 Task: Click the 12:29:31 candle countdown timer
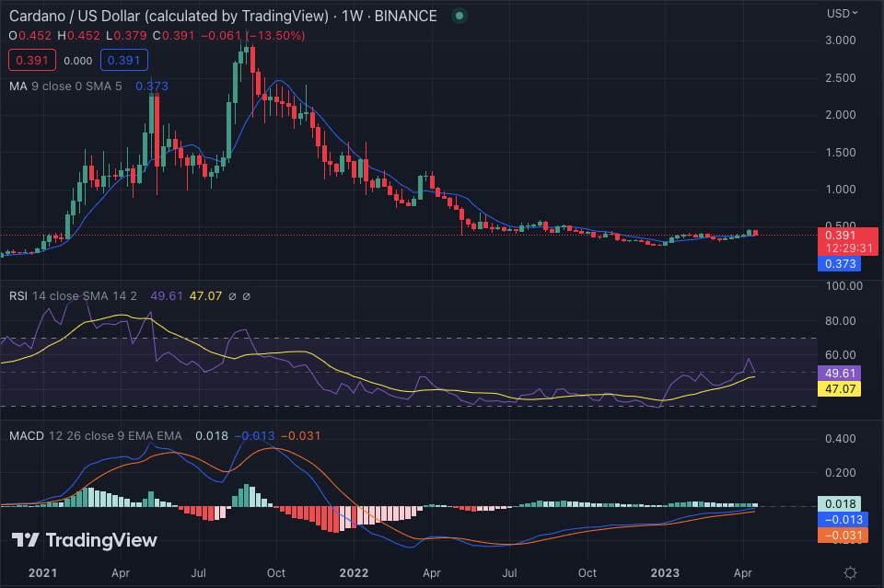click(x=849, y=248)
